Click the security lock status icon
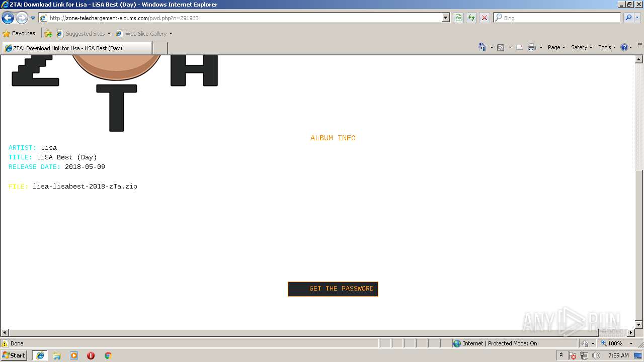Viewport: 644px width, 362px height. pos(585,343)
